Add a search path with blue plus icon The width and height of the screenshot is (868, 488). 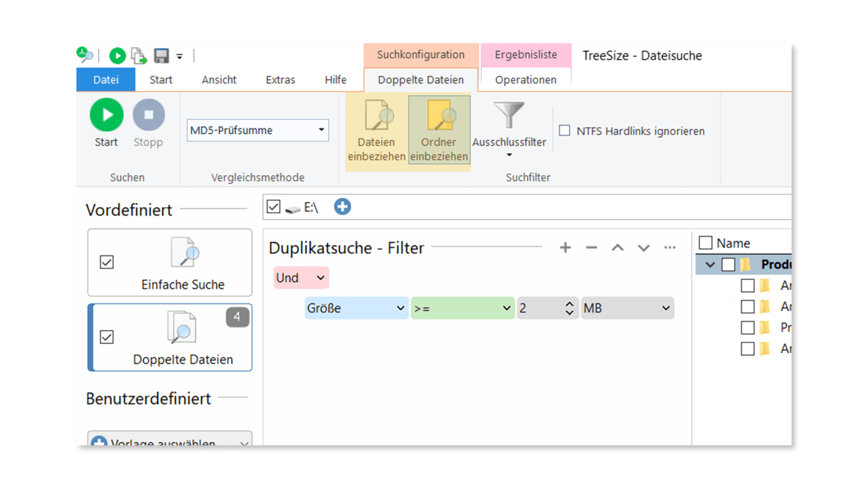tap(342, 207)
